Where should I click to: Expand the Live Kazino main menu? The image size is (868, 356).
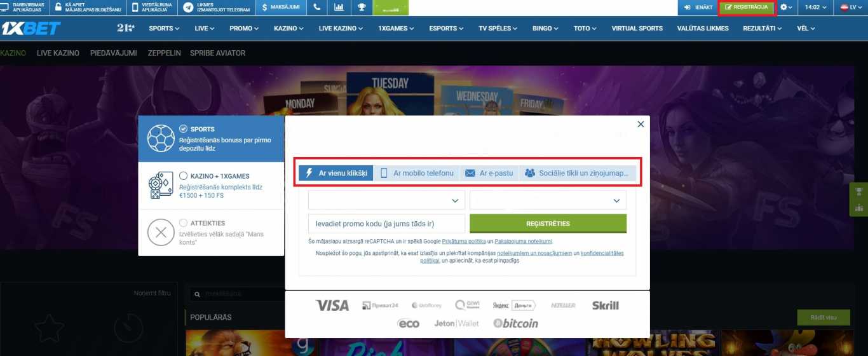tap(341, 28)
